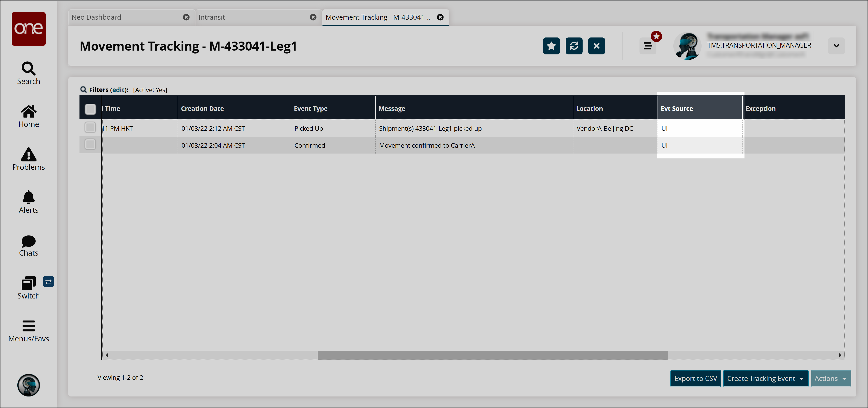The width and height of the screenshot is (868, 408).
Task: Go to Home via sidebar icon
Action: [28, 112]
